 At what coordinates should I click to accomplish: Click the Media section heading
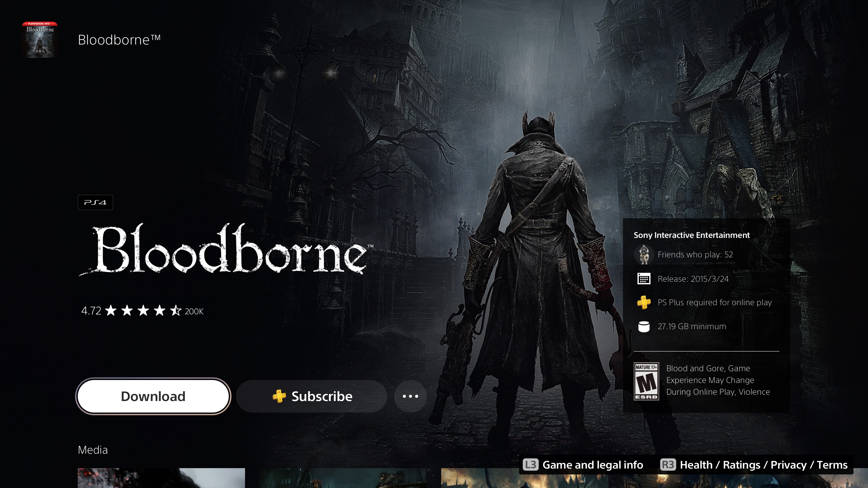[x=93, y=450]
